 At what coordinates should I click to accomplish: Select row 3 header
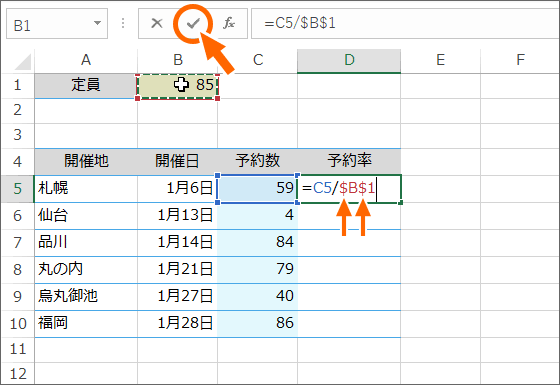click(x=18, y=135)
